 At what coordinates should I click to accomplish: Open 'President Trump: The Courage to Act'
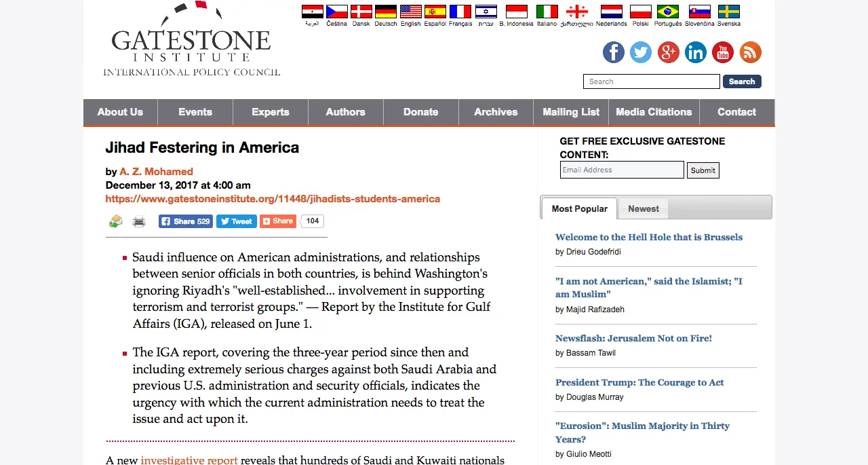[639, 382]
